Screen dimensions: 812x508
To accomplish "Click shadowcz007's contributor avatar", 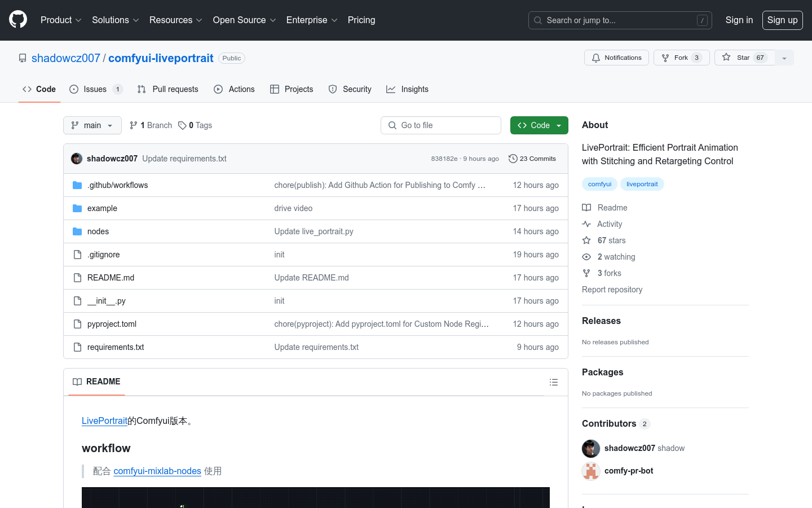I will pos(591,448).
